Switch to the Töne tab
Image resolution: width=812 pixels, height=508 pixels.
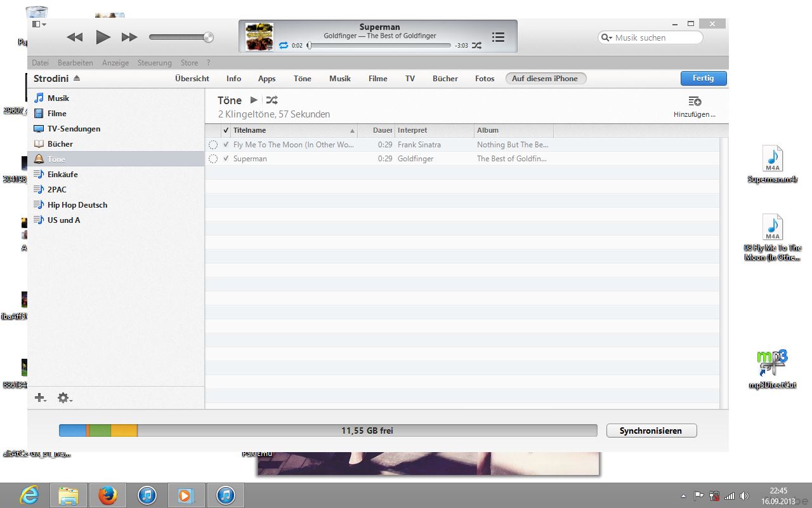coord(303,79)
